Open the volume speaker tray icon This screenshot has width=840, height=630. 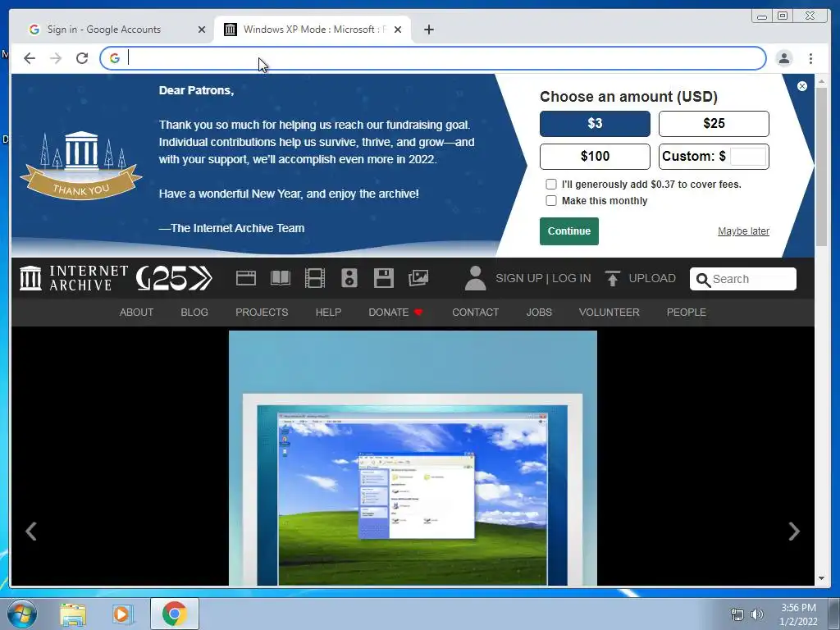(x=757, y=614)
